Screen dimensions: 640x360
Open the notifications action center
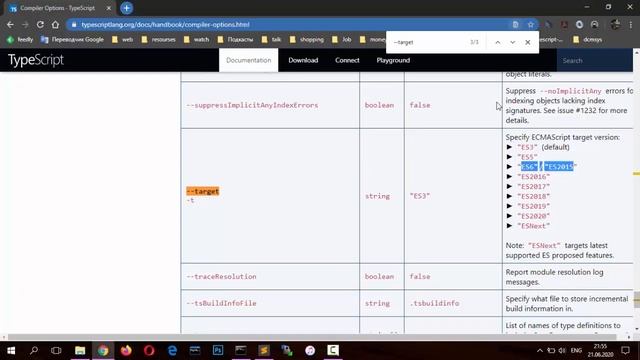(x=625, y=351)
